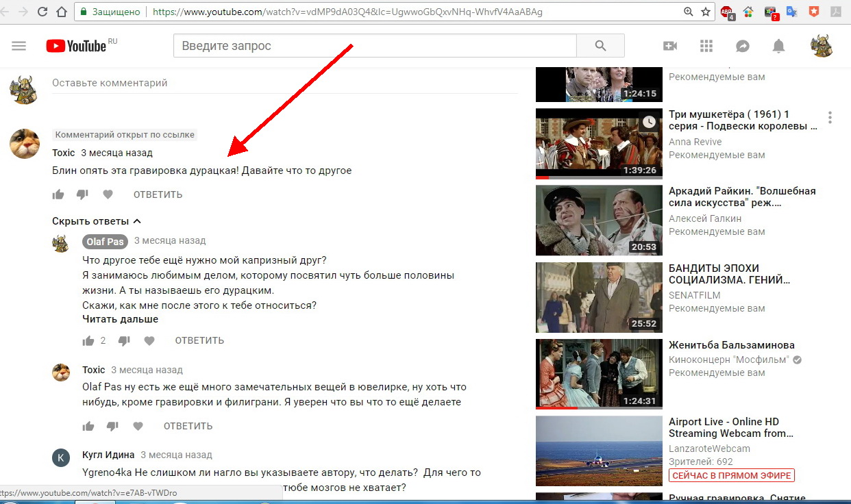
Task: Open the account avatar menu in the header
Action: (x=822, y=46)
